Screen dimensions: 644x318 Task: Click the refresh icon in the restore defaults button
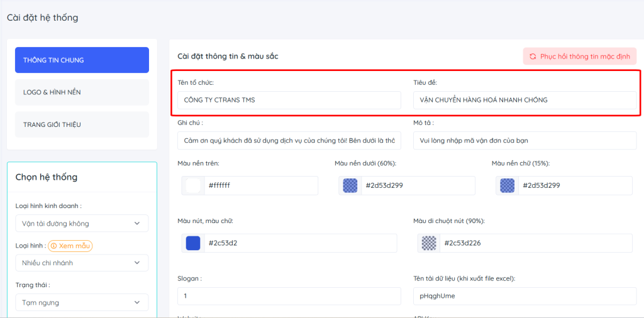pyautogui.click(x=533, y=57)
